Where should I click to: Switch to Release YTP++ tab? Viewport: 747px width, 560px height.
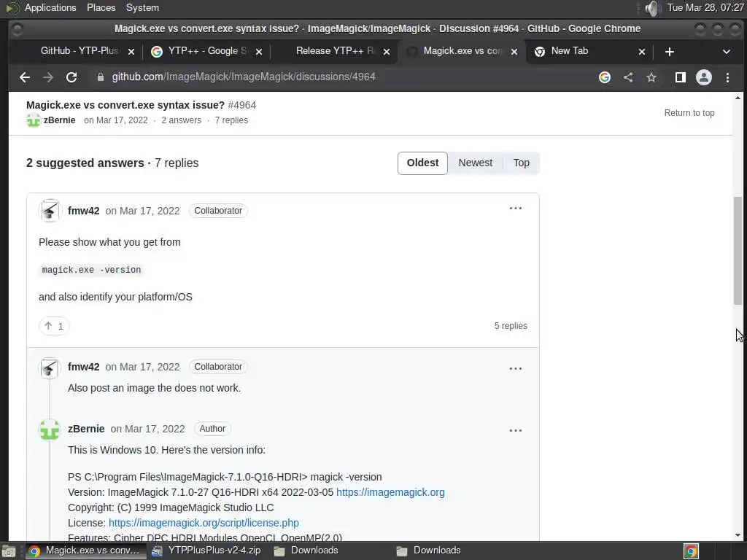334,51
